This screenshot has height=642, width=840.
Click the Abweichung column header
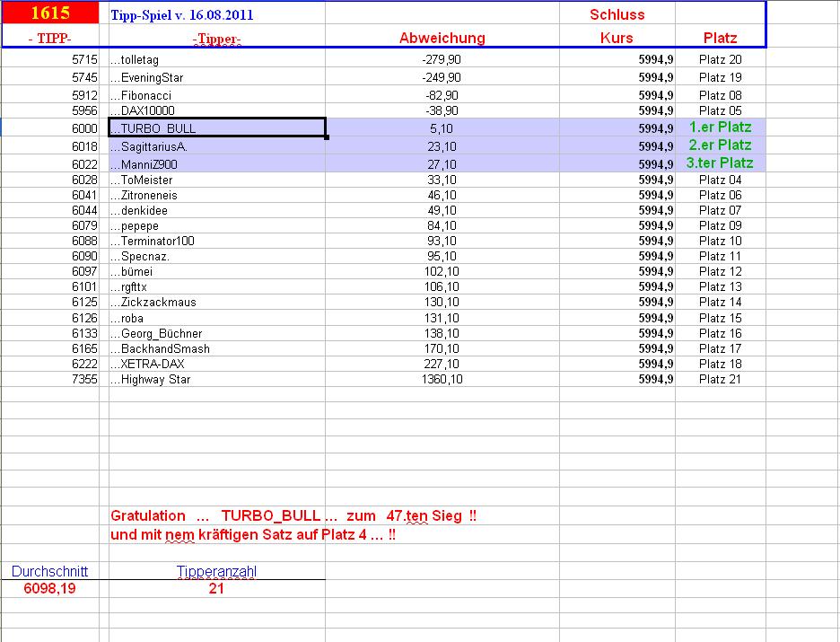coord(442,38)
